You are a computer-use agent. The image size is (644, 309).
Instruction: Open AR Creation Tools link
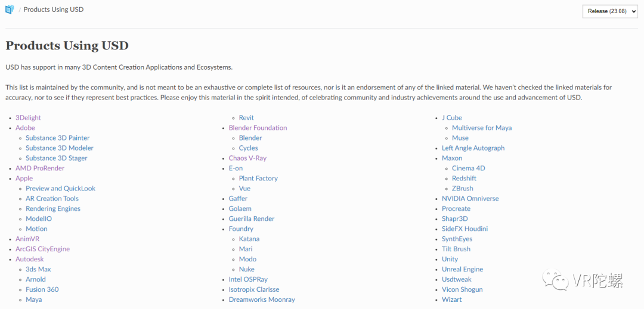pos(52,198)
